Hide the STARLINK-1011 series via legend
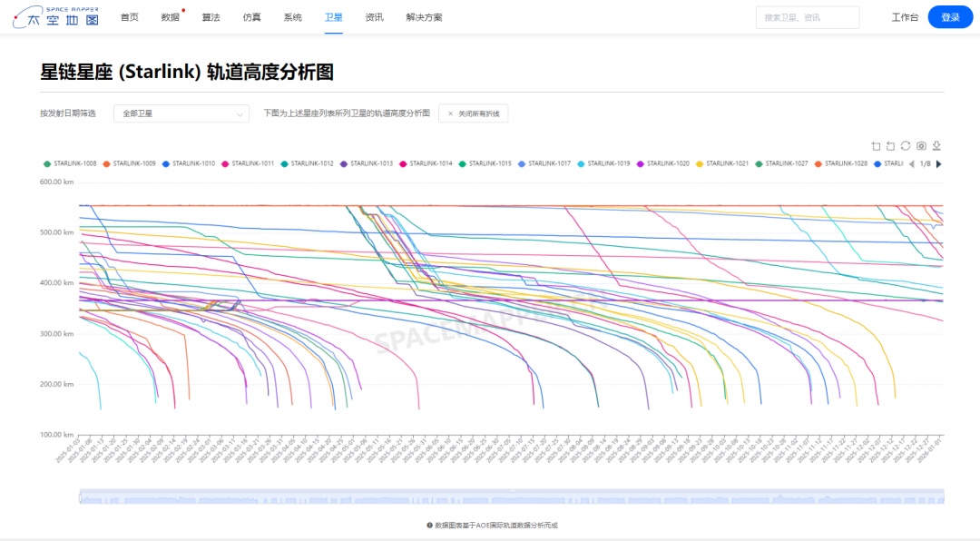 248,164
